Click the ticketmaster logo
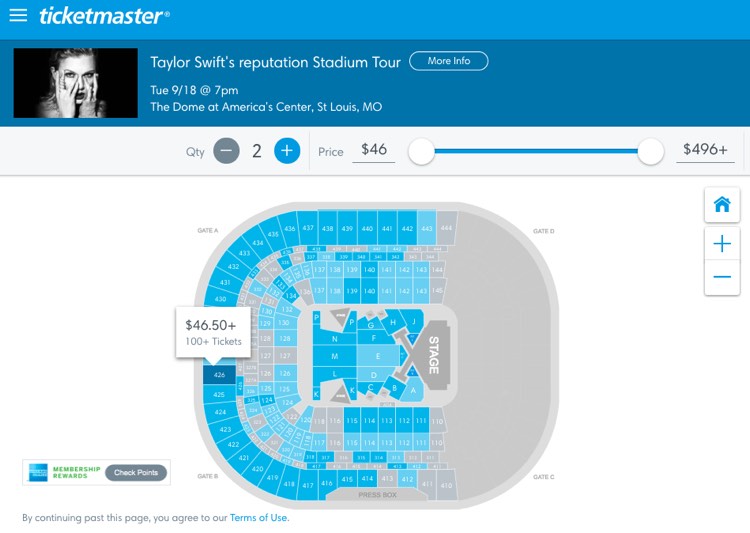This screenshot has height=533, width=750. 104,15
